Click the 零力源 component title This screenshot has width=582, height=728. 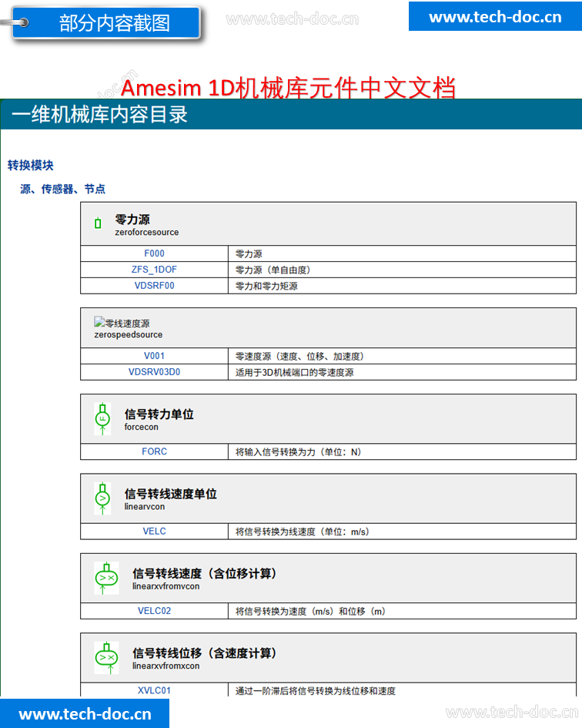point(132,219)
